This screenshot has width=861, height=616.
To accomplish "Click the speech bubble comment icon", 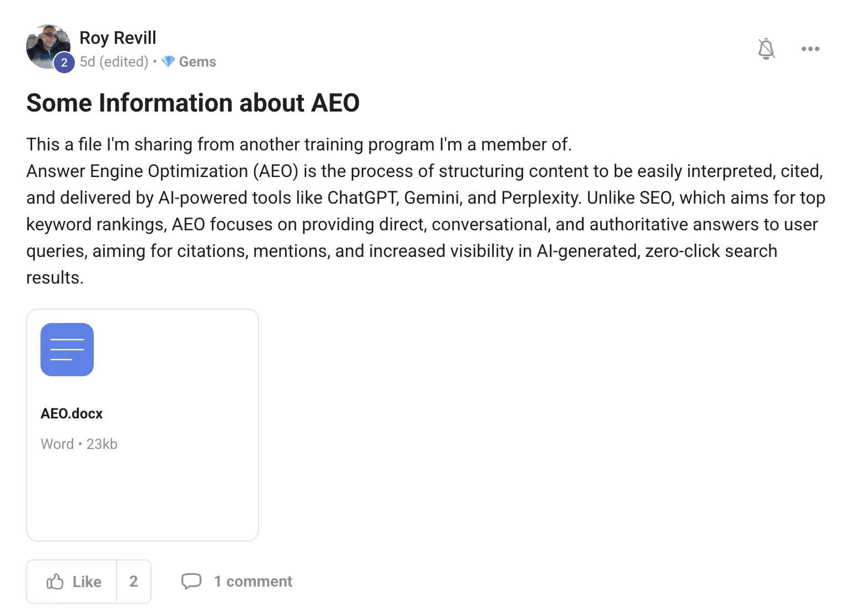I will (191, 581).
